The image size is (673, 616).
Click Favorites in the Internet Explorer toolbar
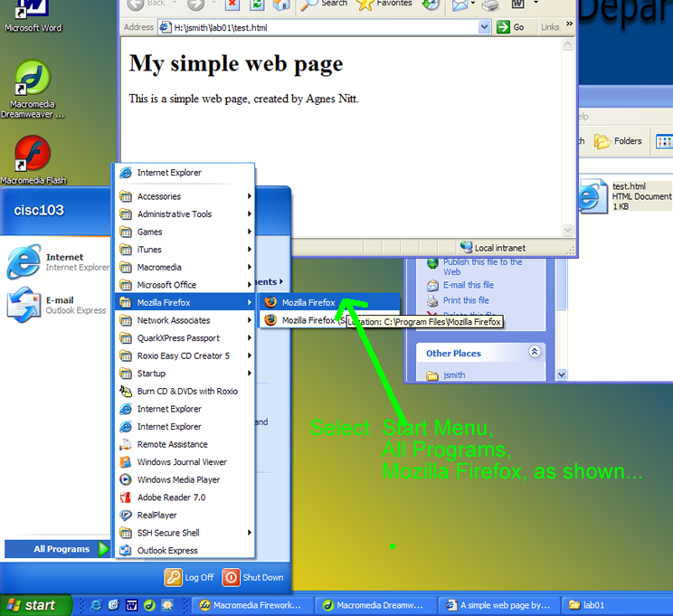point(384,4)
